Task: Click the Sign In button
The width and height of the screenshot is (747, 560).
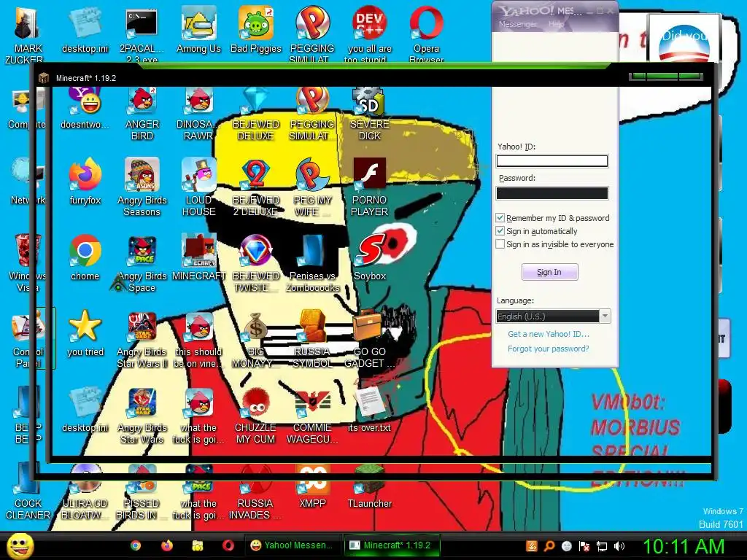Action: coord(550,272)
